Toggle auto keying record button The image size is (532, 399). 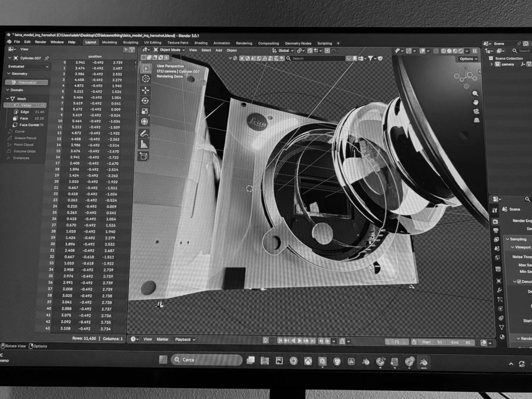[x=265, y=340]
